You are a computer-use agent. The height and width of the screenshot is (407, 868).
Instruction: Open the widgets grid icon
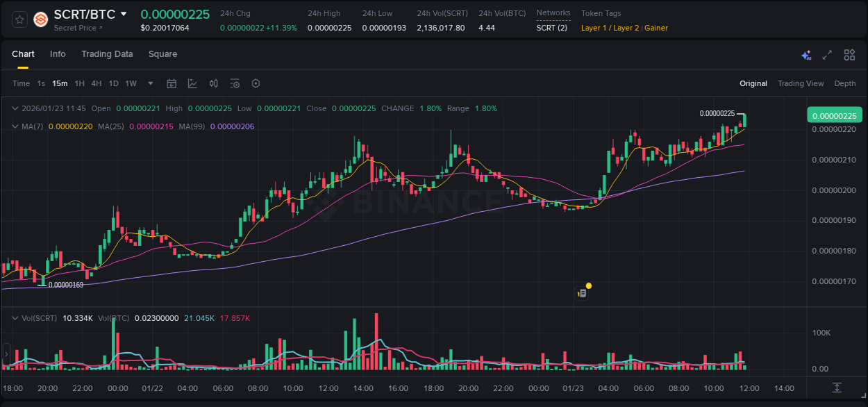(849, 55)
